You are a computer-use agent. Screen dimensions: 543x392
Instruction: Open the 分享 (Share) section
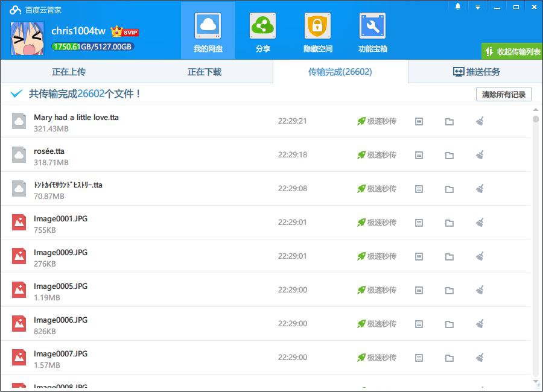pos(262,31)
